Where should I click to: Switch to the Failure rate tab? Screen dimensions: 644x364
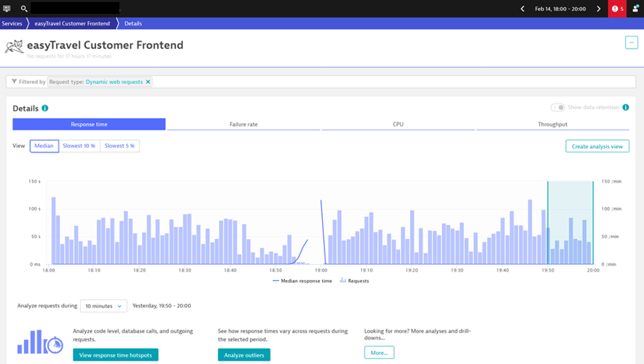pos(243,124)
